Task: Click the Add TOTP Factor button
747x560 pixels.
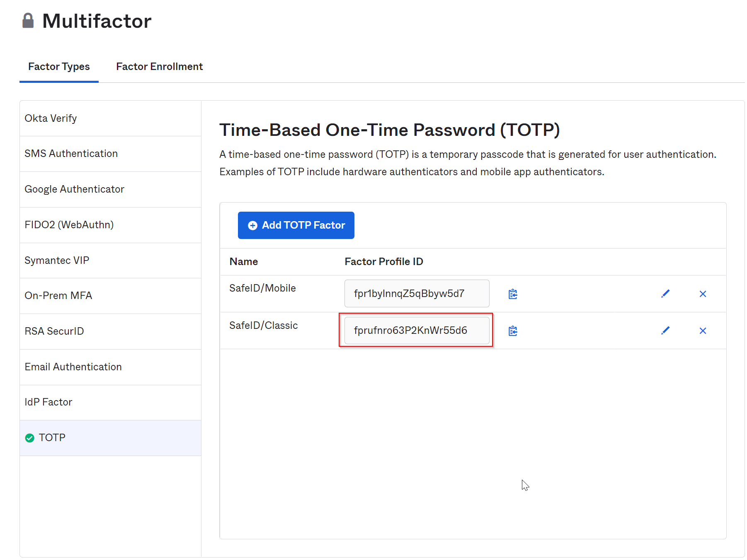Action: point(296,225)
